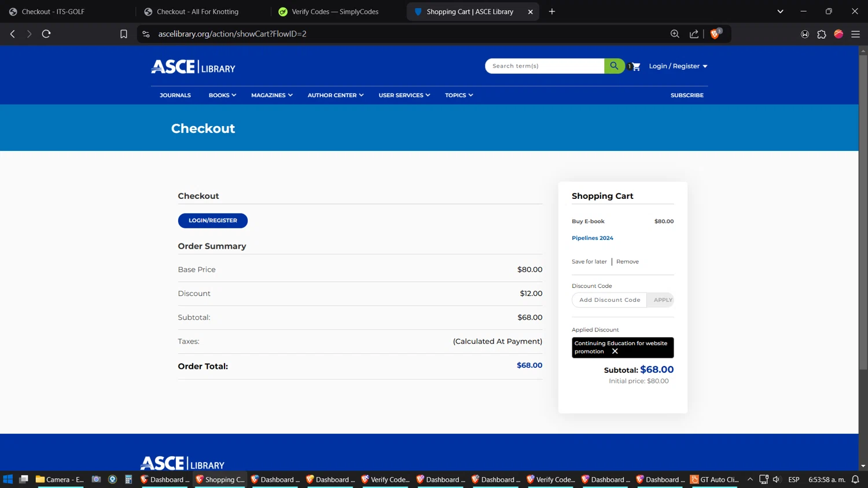Reload the page
This screenshot has width=868, height=488.
(x=46, y=34)
